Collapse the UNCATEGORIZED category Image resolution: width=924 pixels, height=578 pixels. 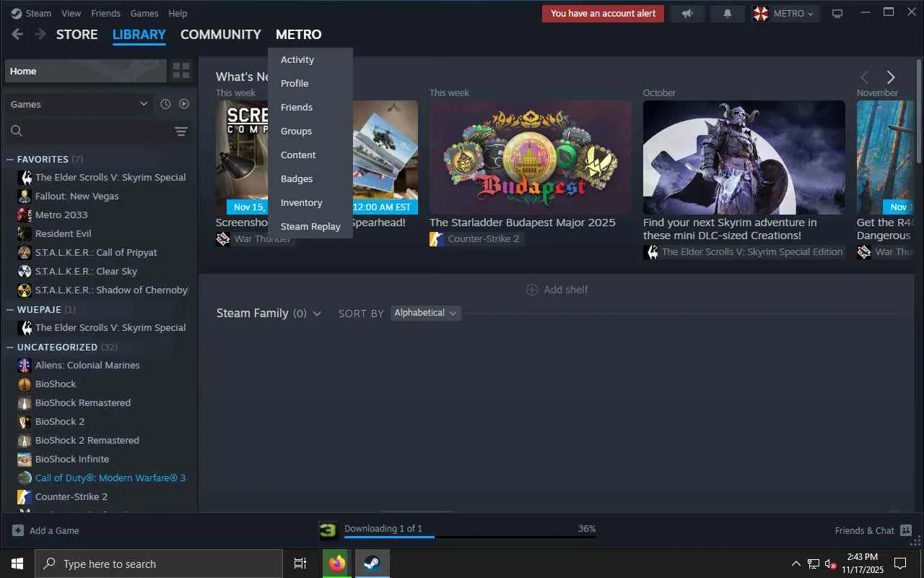10,347
